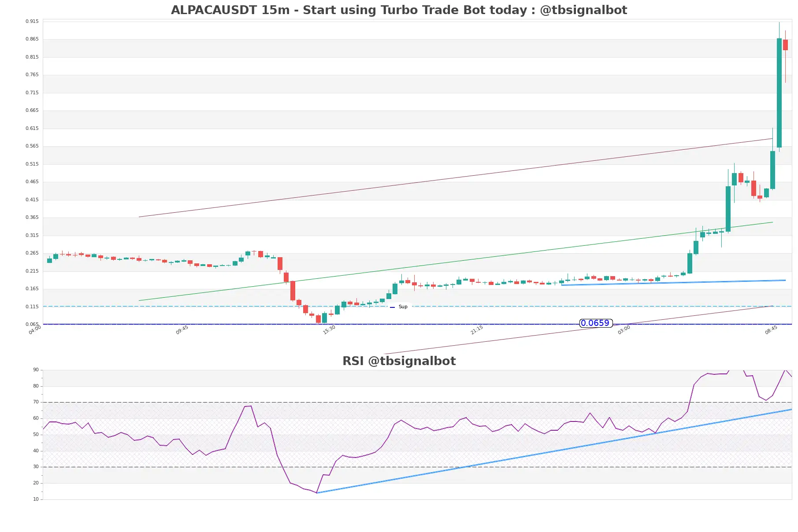
Task: Click the blue RSI trendline's right end
Action: point(791,410)
